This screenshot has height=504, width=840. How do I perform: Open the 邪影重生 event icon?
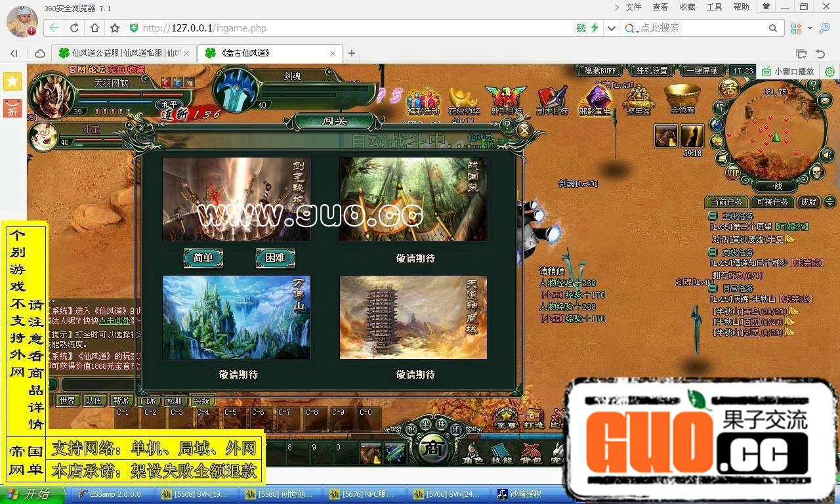pyautogui.click(x=595, y=100)
